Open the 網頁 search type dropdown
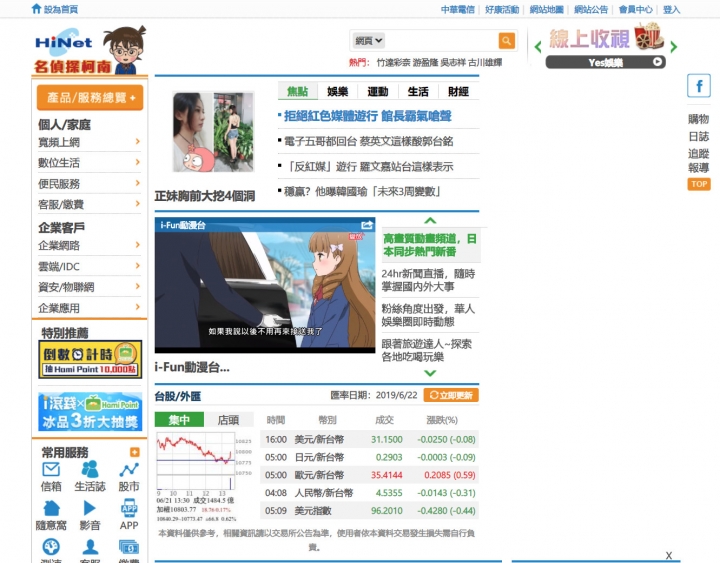 368,41
